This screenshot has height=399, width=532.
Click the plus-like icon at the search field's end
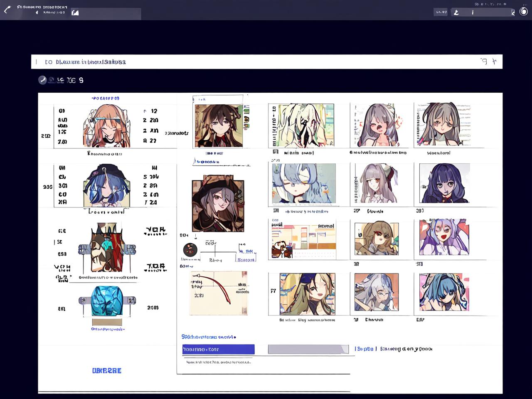(x=494, y=62)
